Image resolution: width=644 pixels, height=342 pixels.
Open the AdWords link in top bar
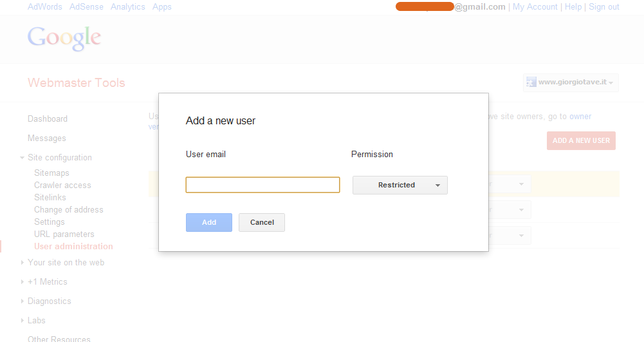45,7
